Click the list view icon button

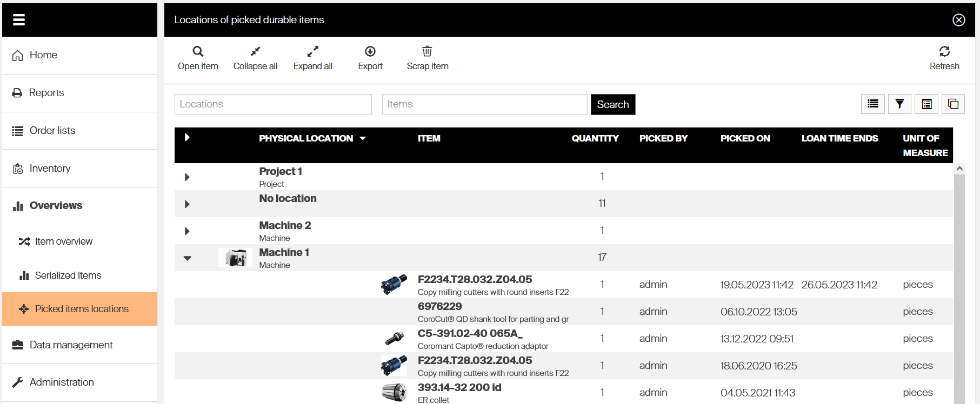point(872,104)
